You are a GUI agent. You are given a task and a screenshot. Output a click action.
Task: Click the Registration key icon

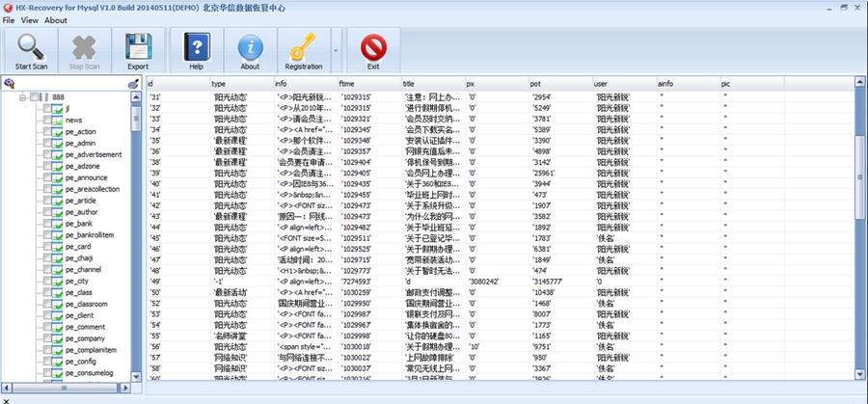pos(303,46)
